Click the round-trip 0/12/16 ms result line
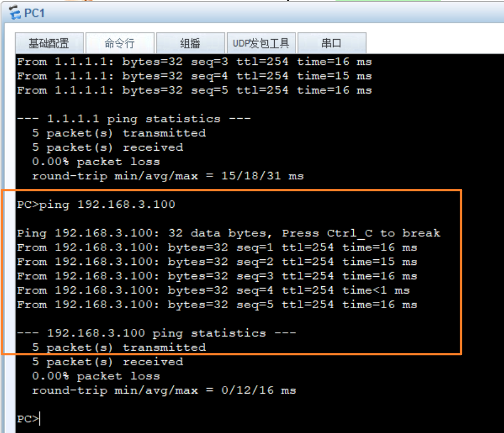Screen dimensions: 504x433 pos(164,390)
